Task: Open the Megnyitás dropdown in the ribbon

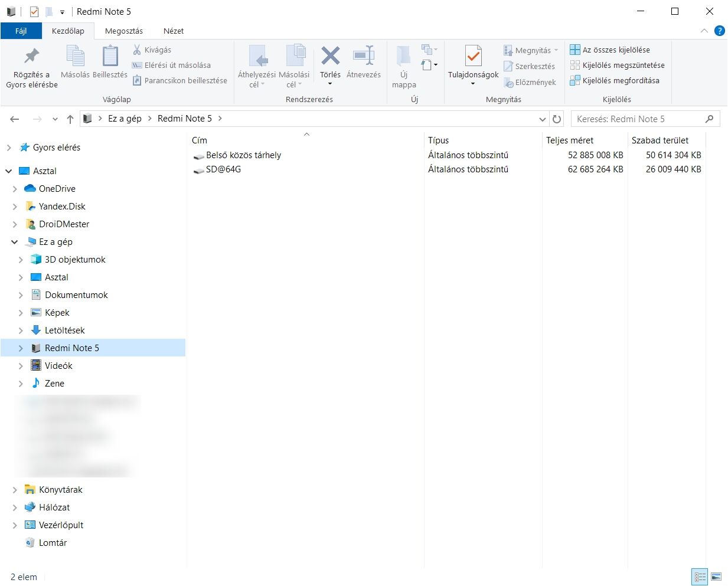Action: coord(530,51)
